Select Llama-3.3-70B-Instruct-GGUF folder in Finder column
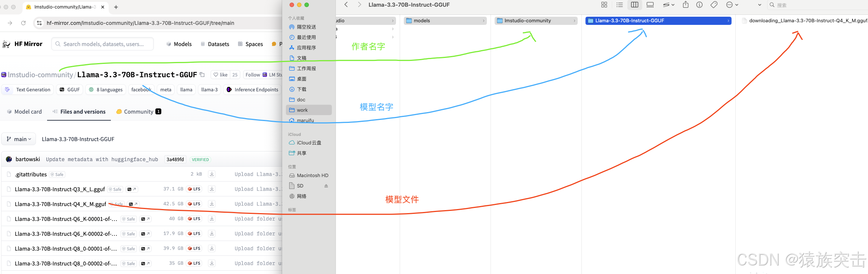Screen dimensions: 868x274 click(x=658, y=21)
